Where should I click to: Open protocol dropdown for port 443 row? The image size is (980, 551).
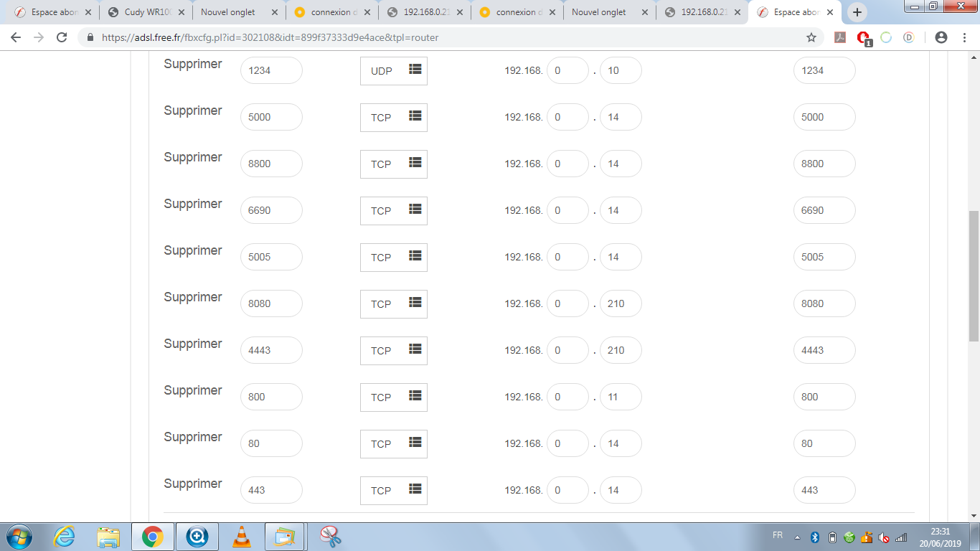(x=394, y=490)
